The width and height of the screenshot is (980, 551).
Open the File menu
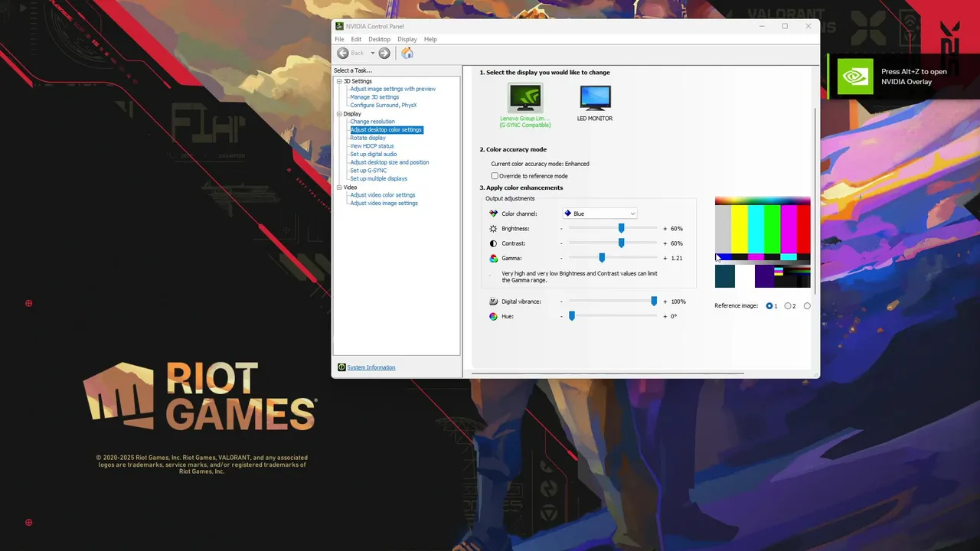point(339,39)
